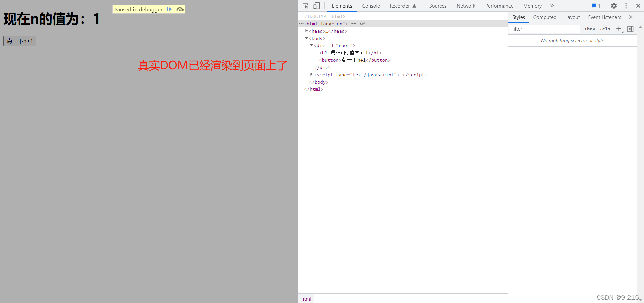
Task: Switch to the Console tab
Action: 371,6
